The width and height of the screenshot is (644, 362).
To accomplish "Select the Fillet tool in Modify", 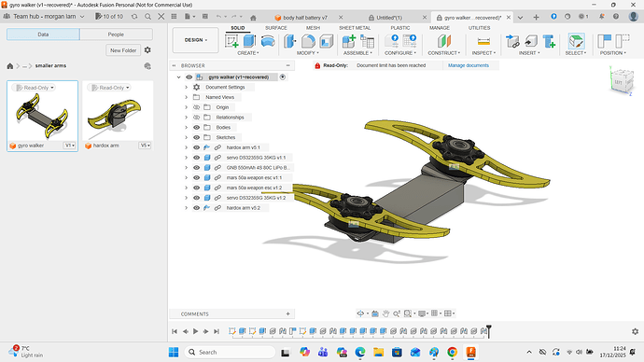I will [x=308, y=41].
